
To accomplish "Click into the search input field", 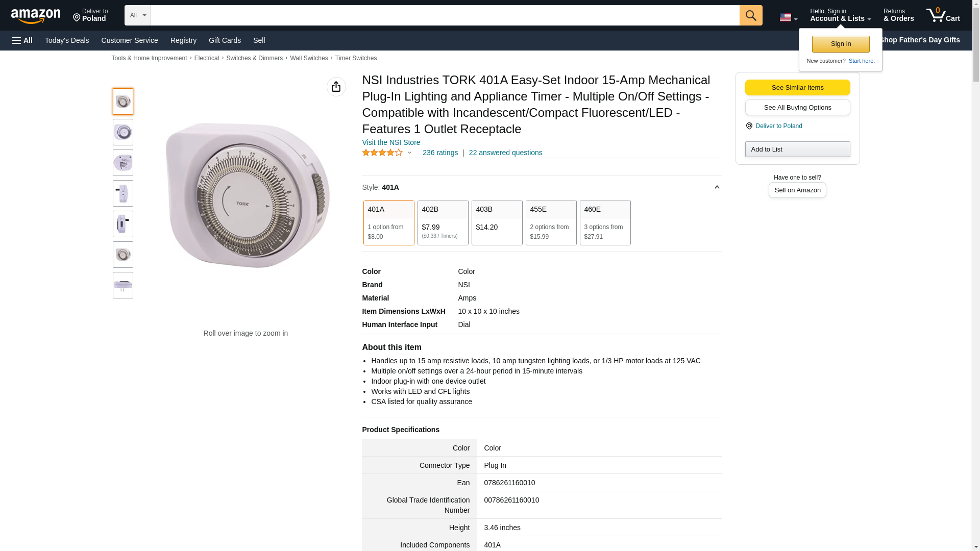I will point(444,15).
